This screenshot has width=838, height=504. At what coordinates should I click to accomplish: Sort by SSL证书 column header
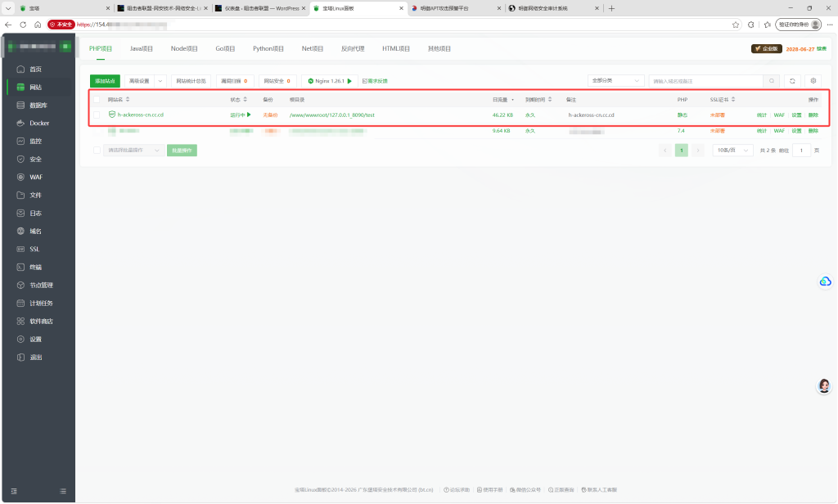tap(723, 100)
